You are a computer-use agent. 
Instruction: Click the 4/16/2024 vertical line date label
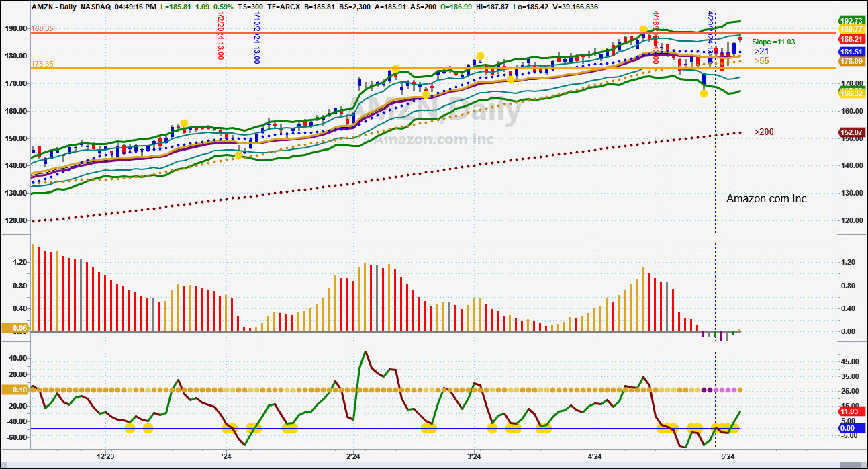tap(656, 38)
